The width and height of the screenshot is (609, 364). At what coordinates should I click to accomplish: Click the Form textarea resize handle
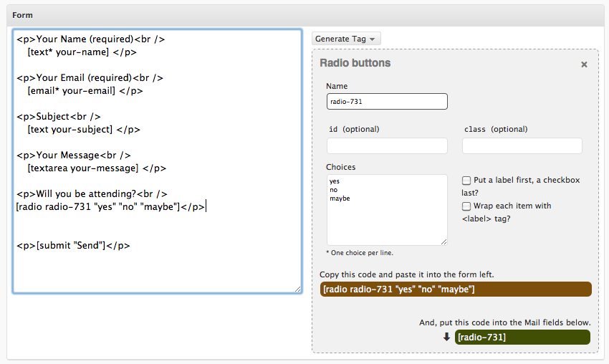click(297, 289)
